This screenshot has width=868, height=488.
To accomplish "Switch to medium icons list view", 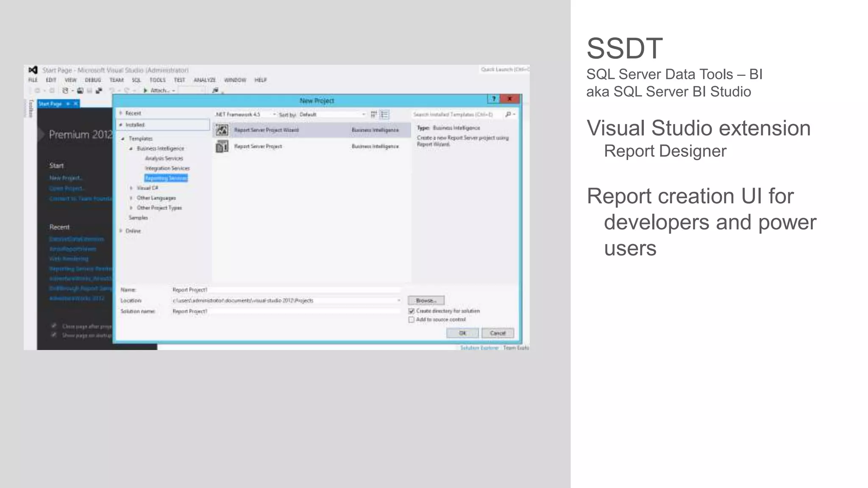I will [x=384, y=114].
